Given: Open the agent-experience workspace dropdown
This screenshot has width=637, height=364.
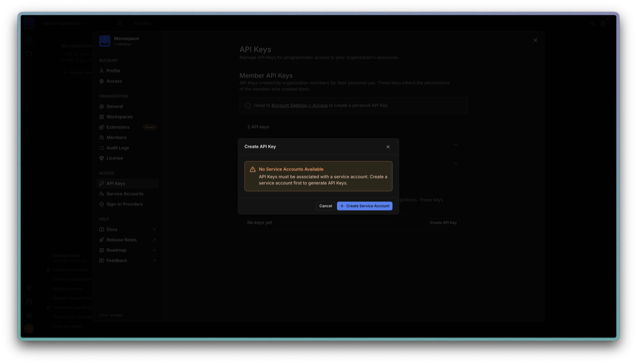Looking at the screenshot, I should click(64, 23).
